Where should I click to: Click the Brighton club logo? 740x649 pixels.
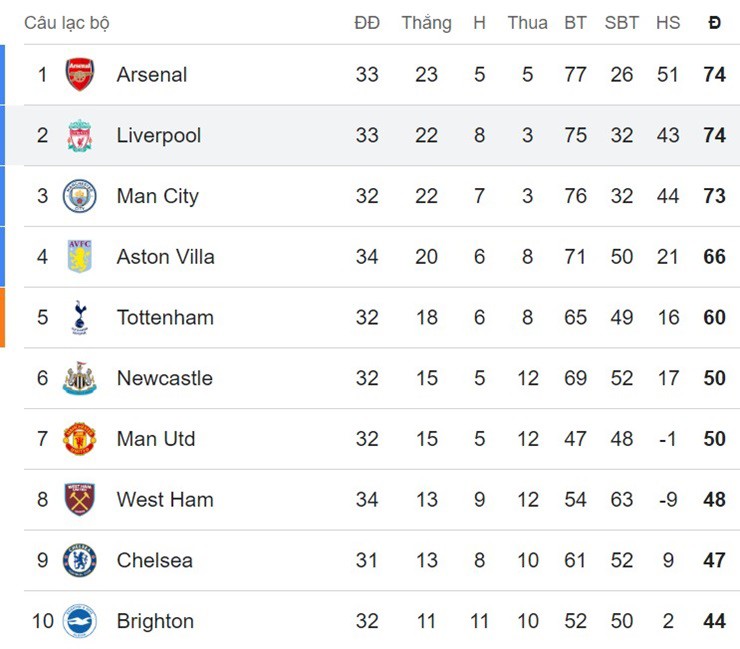80,621
